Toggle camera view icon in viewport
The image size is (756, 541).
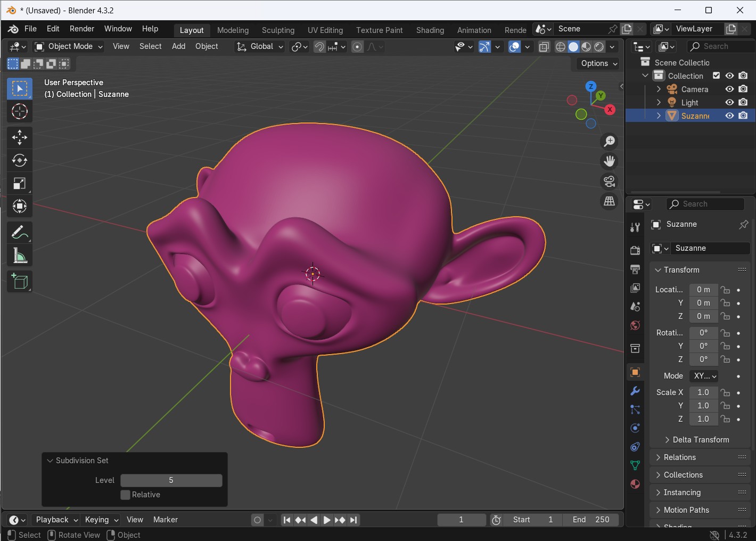coord(609,181)
